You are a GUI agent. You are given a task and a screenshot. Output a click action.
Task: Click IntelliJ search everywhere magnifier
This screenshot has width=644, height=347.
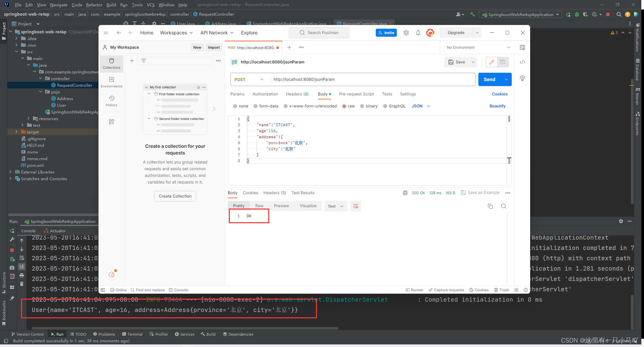[619, 14]
